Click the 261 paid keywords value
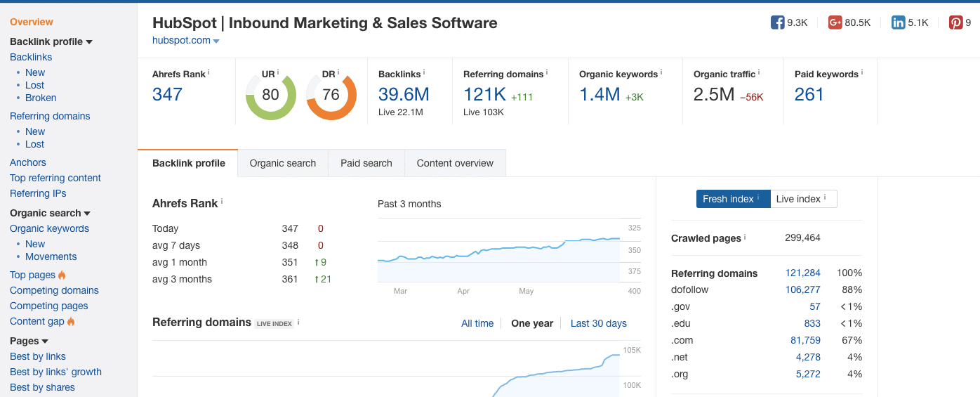 [x=809, y=94]
